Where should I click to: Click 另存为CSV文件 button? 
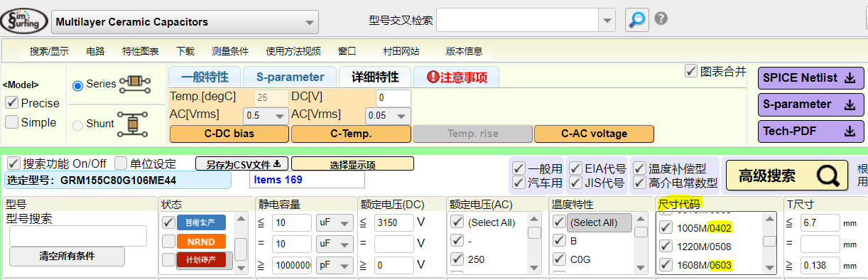pos(242,163)
